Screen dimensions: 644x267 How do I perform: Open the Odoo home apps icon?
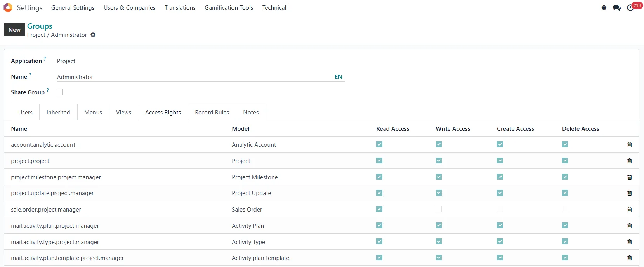[8, 8]
